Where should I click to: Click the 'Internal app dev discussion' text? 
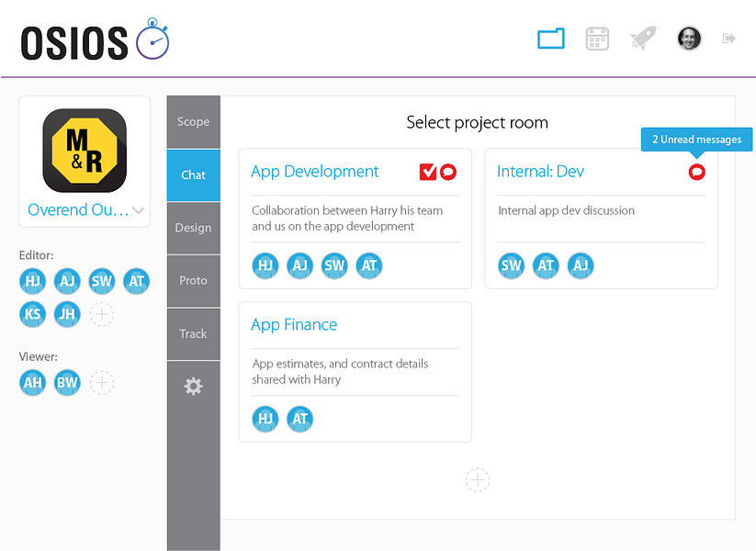[566, 210]
